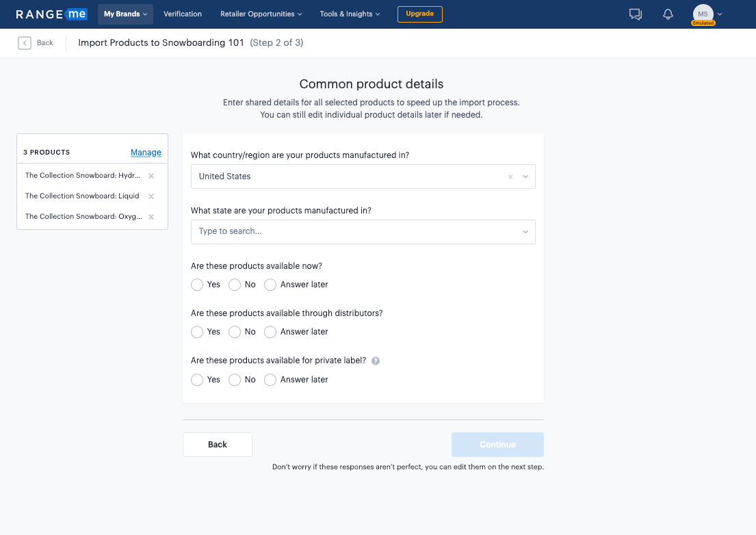Open the Verification tab
This screenshot has height=535, width=756.
pos(183,14)
